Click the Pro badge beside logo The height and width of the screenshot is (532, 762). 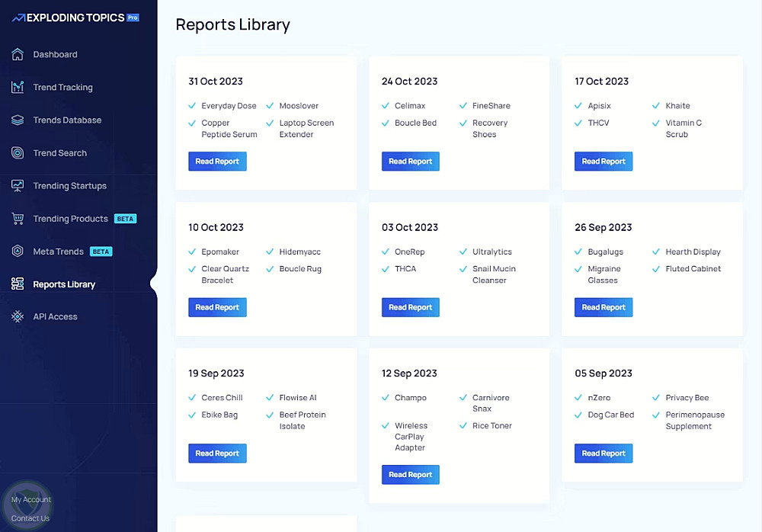[x=133, y=18]
